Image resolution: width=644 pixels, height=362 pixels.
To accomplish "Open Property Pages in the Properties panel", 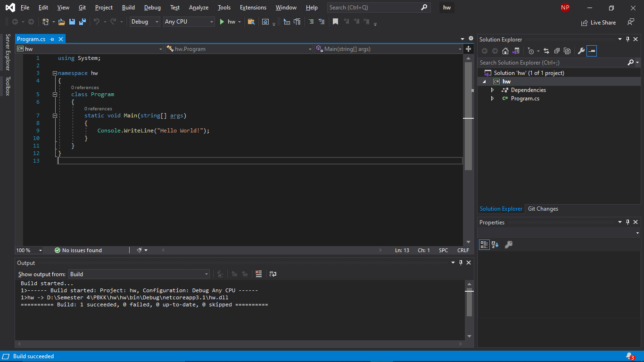I will (508, 244).
